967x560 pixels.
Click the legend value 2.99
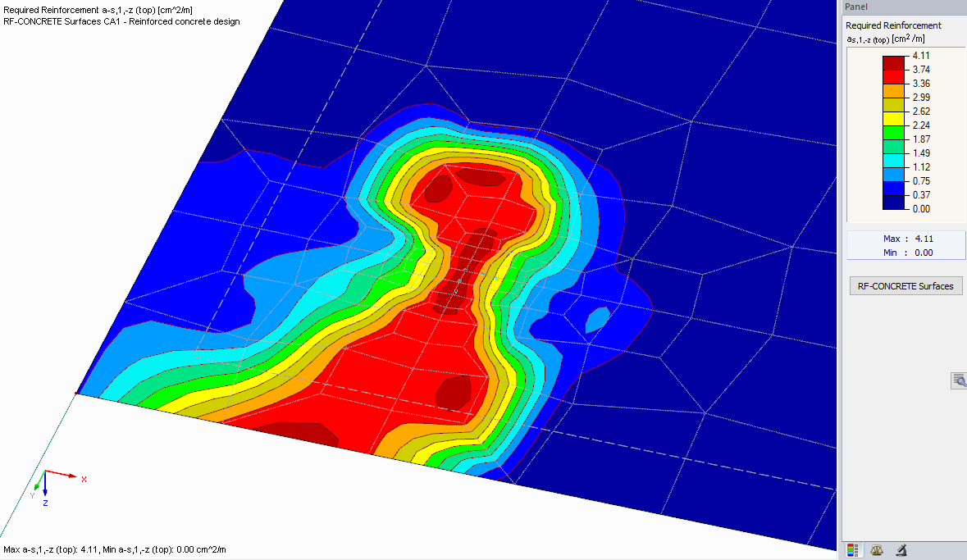[x=921, y=98]
